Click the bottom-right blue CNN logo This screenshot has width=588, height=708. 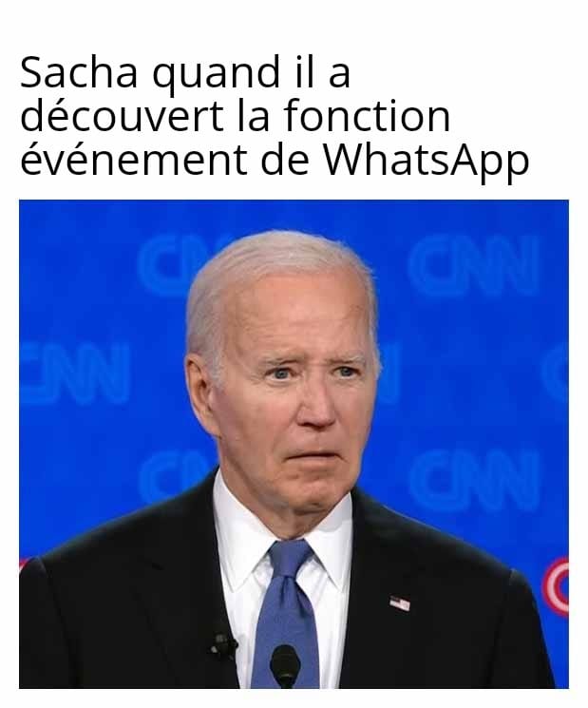pyautogui.click(x=474, y=481)
